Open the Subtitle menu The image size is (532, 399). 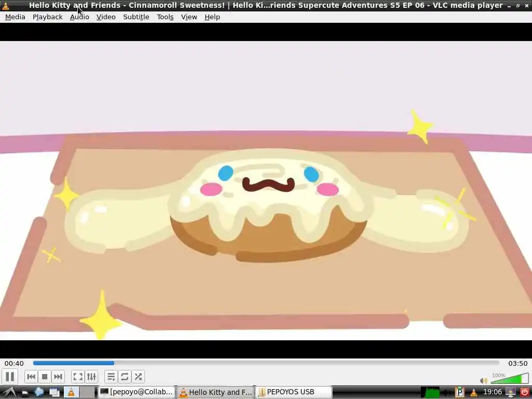click(x=136, y=17)
